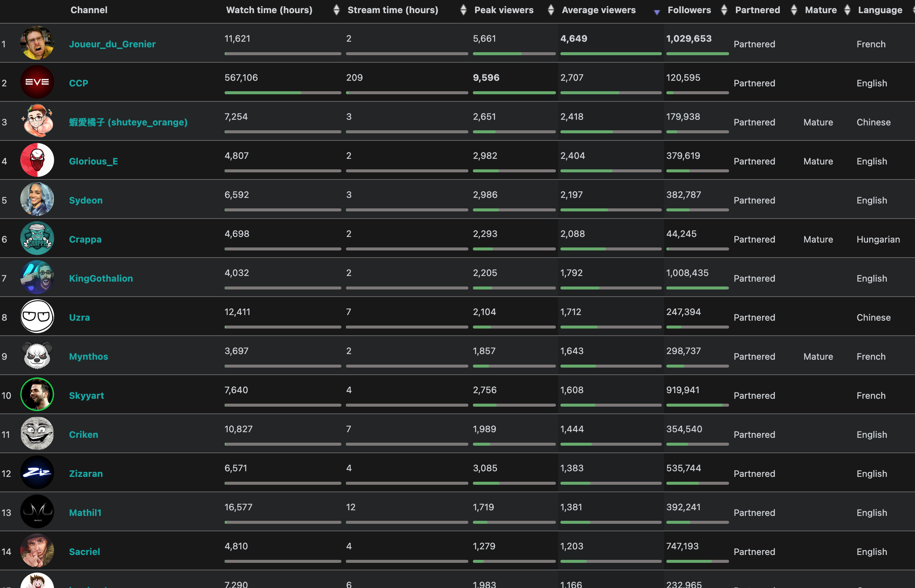Click Glorious_E red mask avatar
This screenshot has height=588, width=915.
coord(37,160)
